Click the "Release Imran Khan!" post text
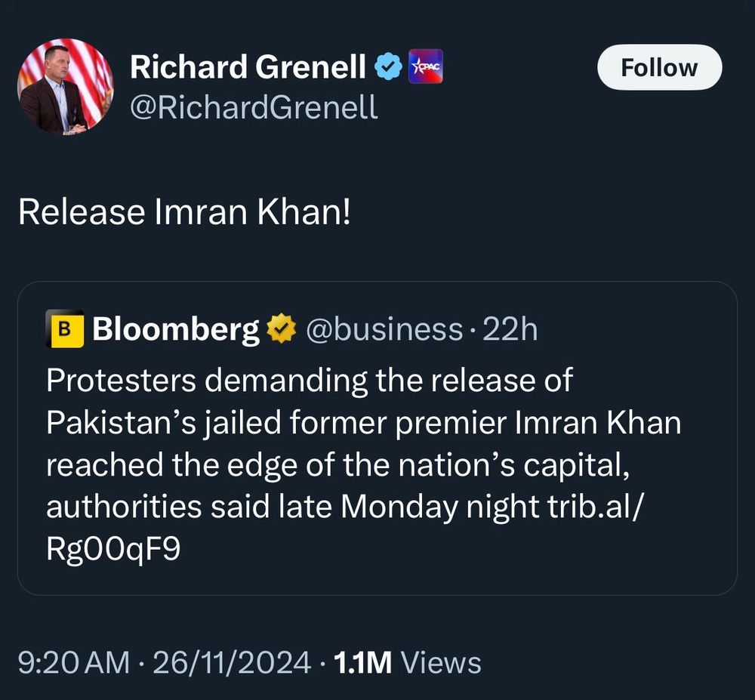Viewport: 755px width, 700px height. [184, 212]
